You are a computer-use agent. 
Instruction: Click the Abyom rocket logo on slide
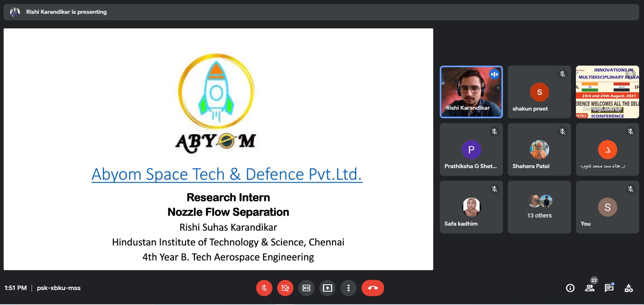click(216, 92)
